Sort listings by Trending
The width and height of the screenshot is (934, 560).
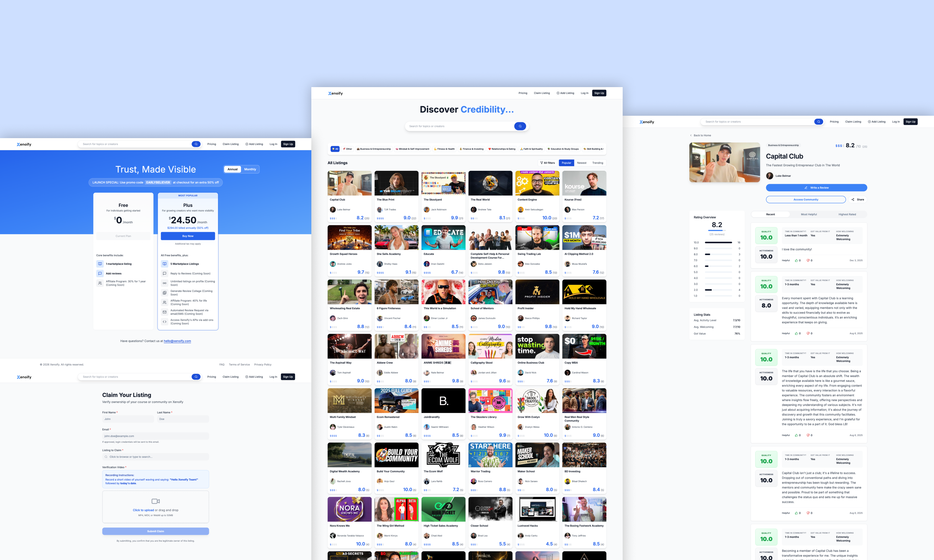click(598, 163)
